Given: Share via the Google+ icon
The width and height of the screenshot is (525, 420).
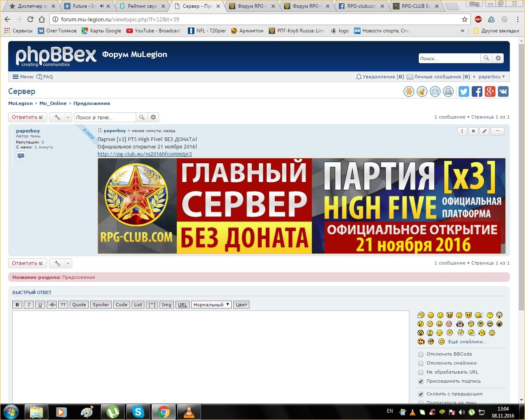Looking at the screenshot, I should (x=490, y=91).
